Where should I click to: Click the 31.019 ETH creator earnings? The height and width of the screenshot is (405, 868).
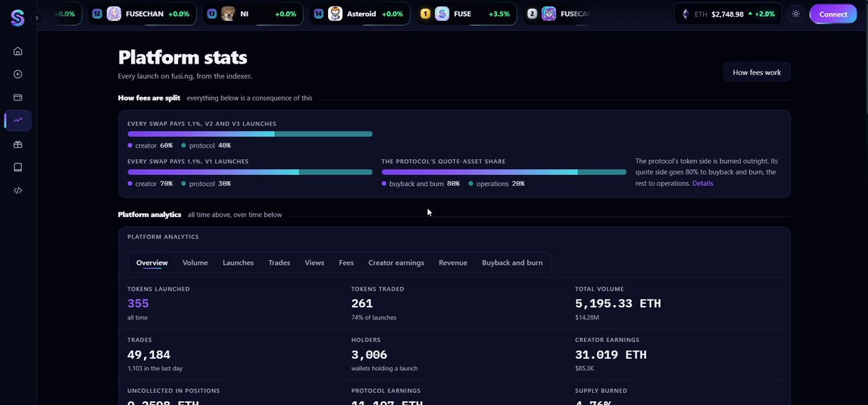[x=611, y=354]
